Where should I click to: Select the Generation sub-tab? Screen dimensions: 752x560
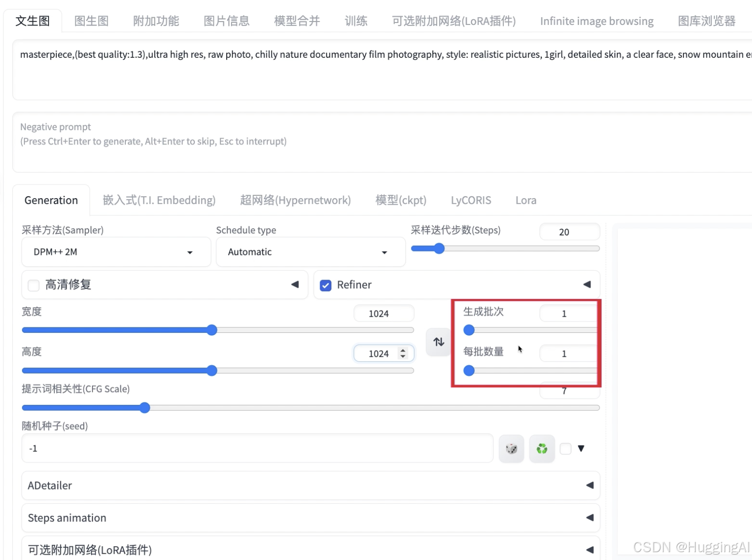click(x=51, y=200)
